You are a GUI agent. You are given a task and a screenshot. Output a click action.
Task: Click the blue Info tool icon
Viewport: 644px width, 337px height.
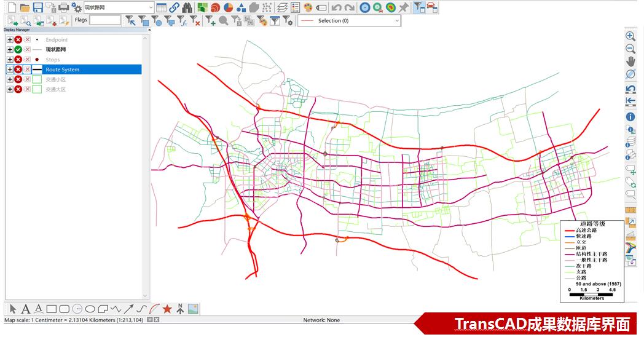point(630,116)
